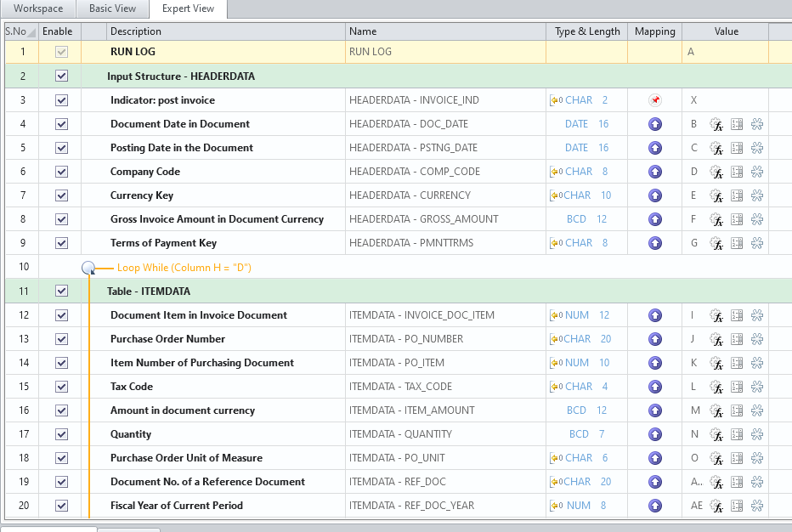Viewport: 792px width, 532px height.
Task: Toggle the Enable checkbox for Input Structure - HEADERDATA
Action: [62, 76]
